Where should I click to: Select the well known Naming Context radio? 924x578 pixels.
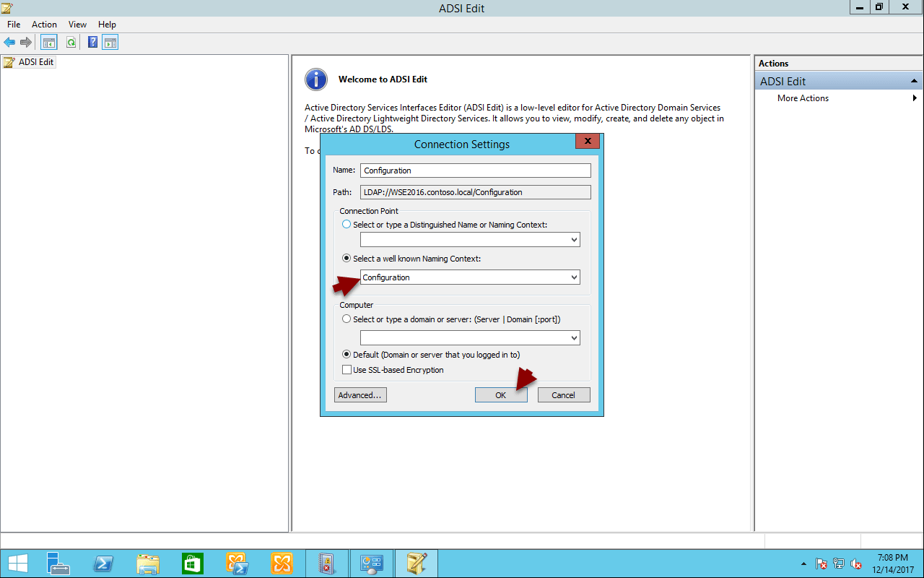(x=346, y=258)
